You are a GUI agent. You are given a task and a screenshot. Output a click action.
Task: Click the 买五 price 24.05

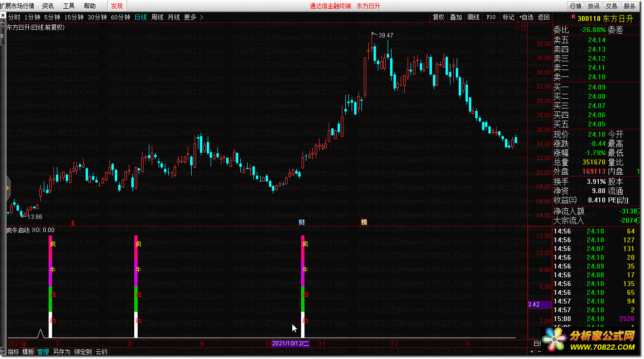596,124
